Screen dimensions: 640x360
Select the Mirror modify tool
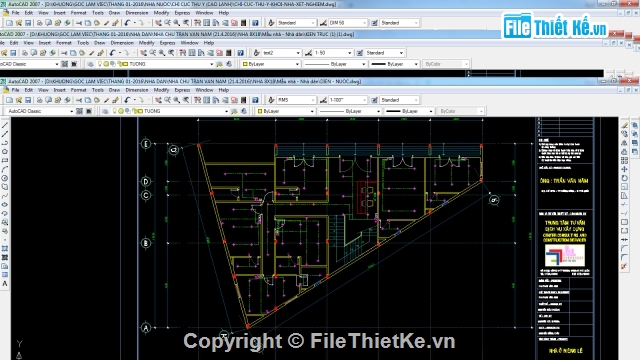[x=624, y=143]
